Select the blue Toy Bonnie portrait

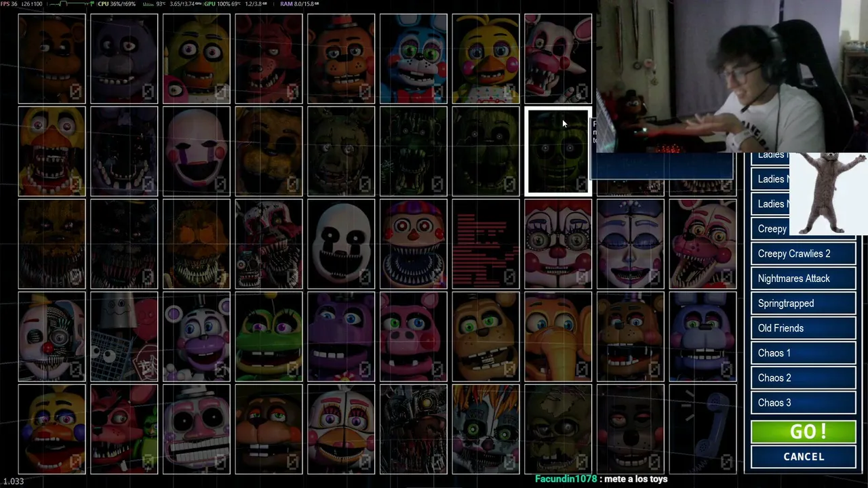pos(414,58)
